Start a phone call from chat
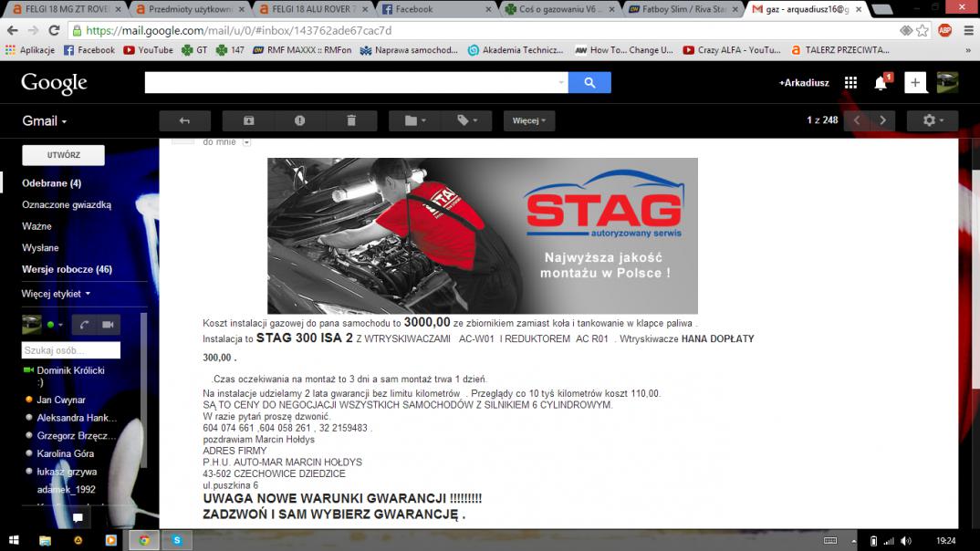 pyautogui.click(x=84, y=324)
